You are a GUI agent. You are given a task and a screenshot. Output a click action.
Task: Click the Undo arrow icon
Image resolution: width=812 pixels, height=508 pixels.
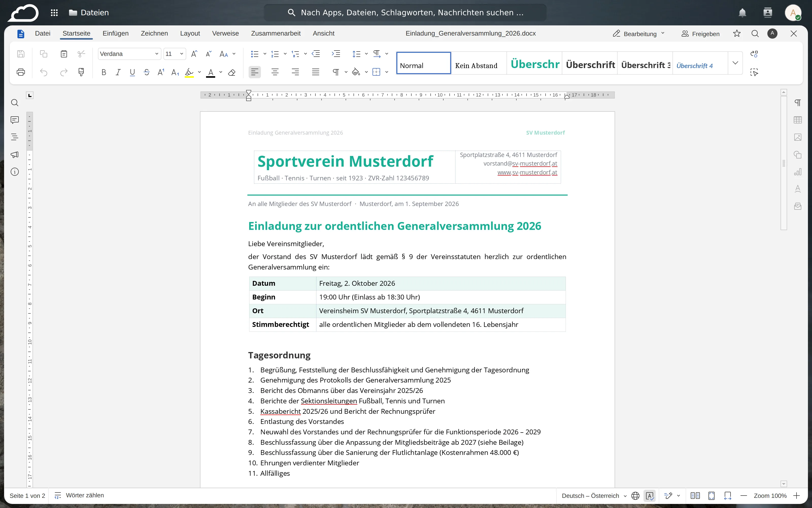(44, 72)
